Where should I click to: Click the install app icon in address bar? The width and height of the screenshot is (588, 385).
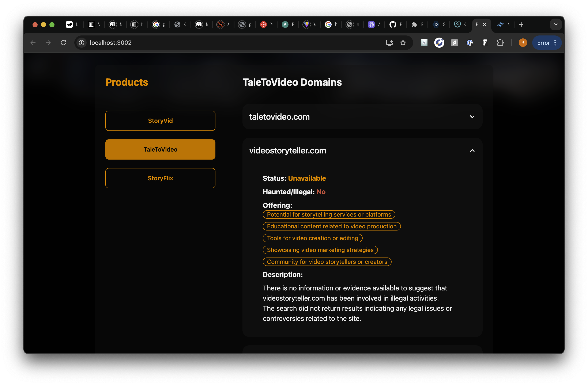tap(389, 43)
